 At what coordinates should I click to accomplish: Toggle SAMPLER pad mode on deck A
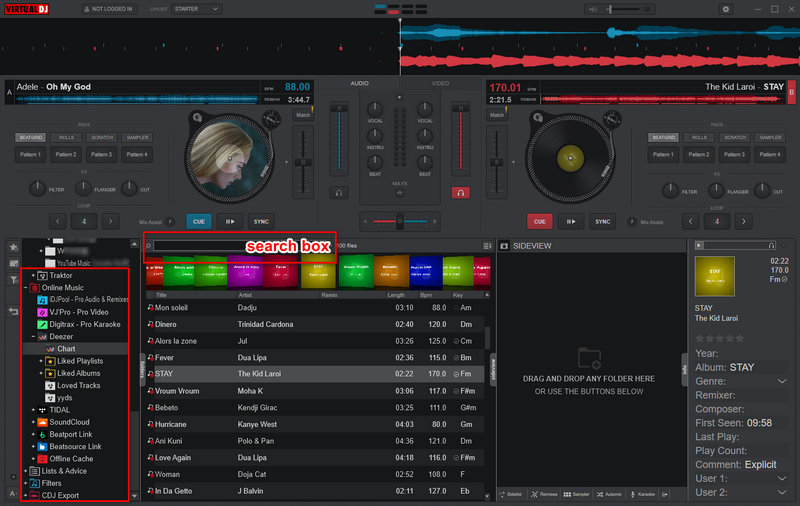[x=137, y=137]
